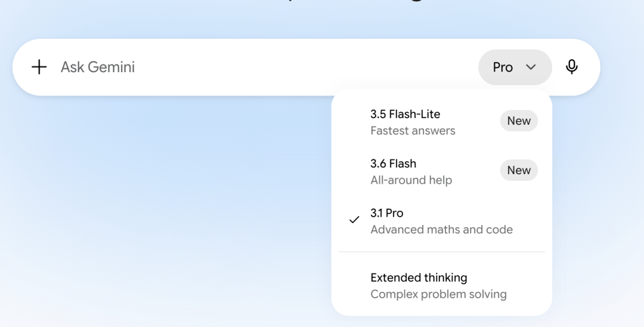Viewport: 644px width, 327px height.
Task: Click the New badge on 3.5 Flash-Lite
Action: (519, 121)
